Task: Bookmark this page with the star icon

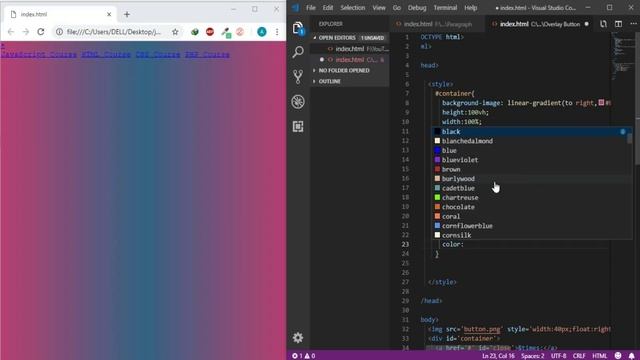Action: tap(175, 31)
